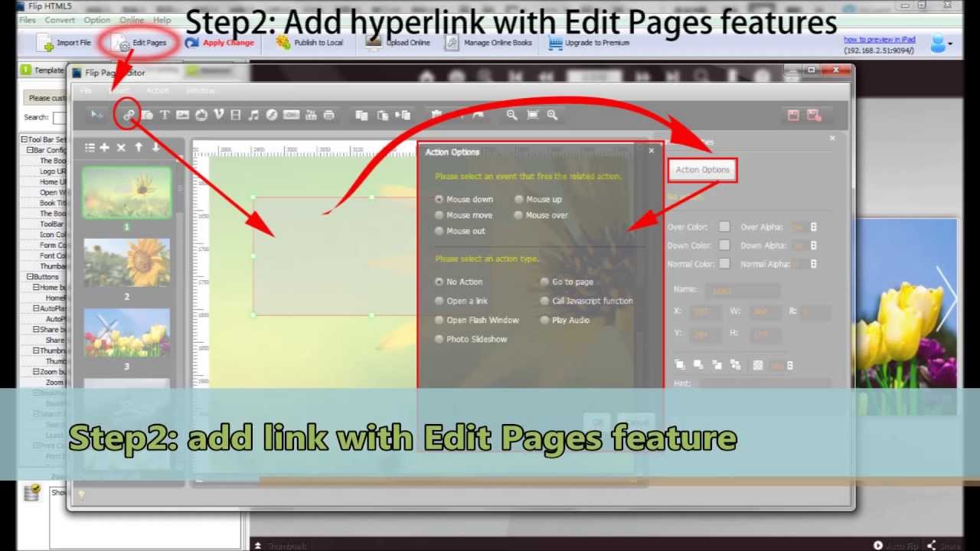Click the Upload Online button
The height and width of the screenshot is (551, 980).
398,43
